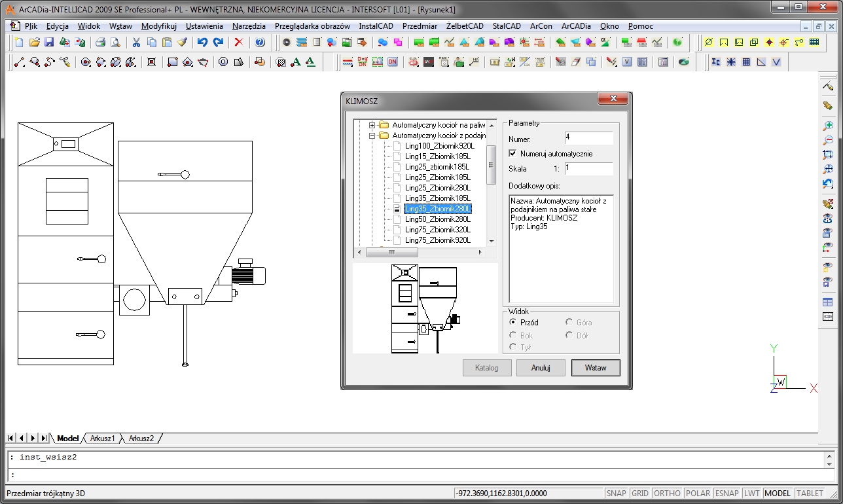Screen dimensions: 843x504
Task: Select Ling75_Zbiornik320L in tree
Action: tap(437, 230)
